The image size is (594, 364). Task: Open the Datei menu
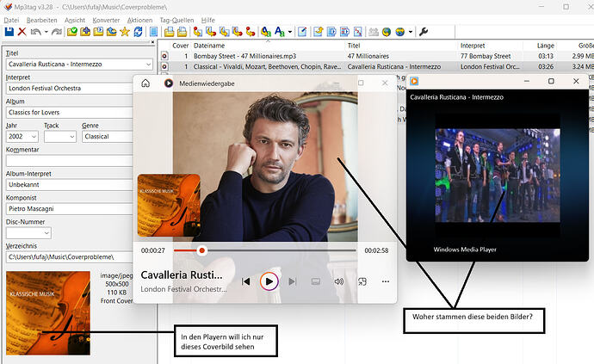click(11, 20)
